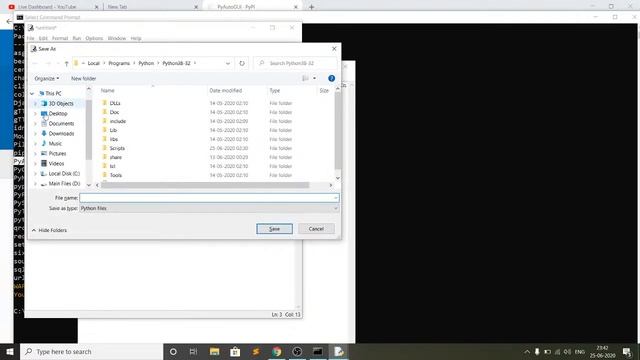Select Videos in navigation tree
The image size is (640, 360).
56,164
